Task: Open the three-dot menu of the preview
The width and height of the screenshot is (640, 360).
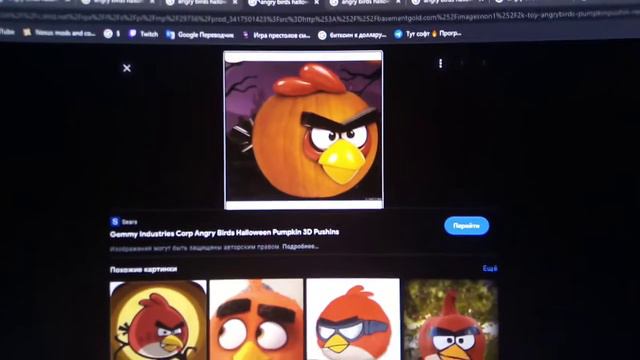Action: tap(440, 63)
